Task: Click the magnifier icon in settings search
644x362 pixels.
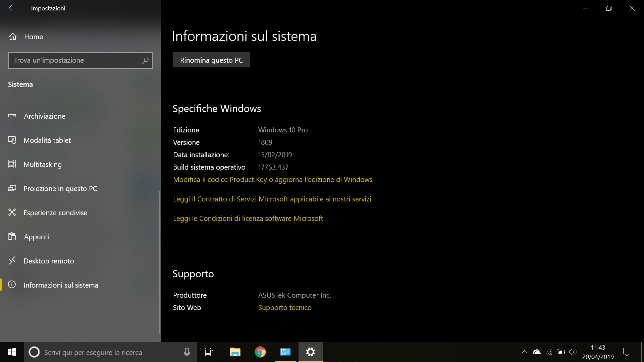Action: 145,60
